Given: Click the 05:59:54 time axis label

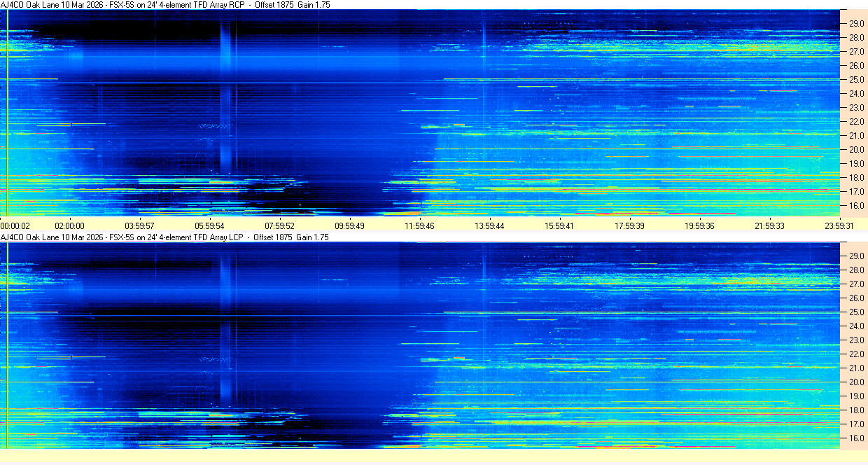Looking at the screenshot, I should (210, 225).
